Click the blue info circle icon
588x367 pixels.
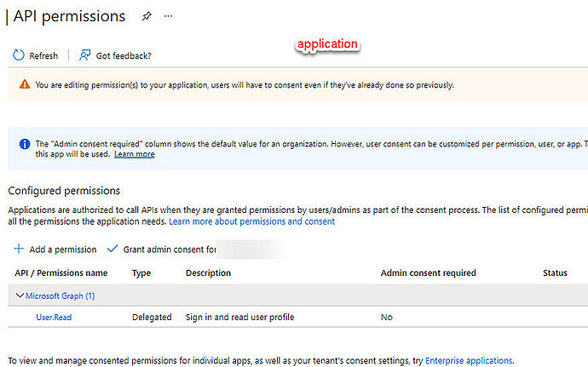pyautogui.click(x=25, y=144)
